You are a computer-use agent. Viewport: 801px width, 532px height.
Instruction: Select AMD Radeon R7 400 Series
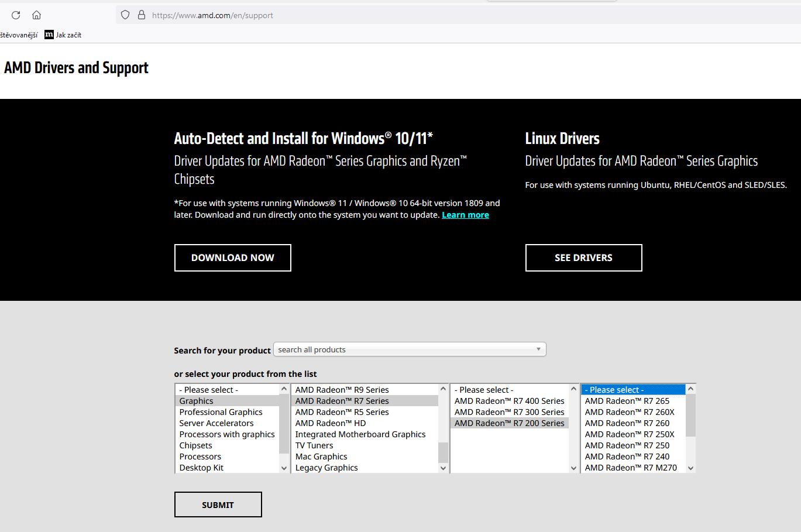click(509, 401)
